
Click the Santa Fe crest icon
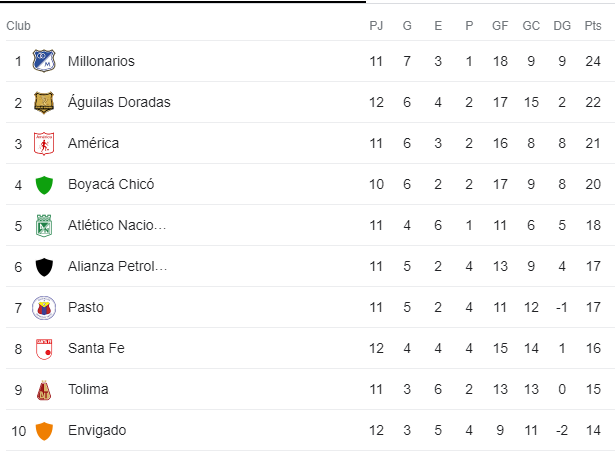pos(44,349)
